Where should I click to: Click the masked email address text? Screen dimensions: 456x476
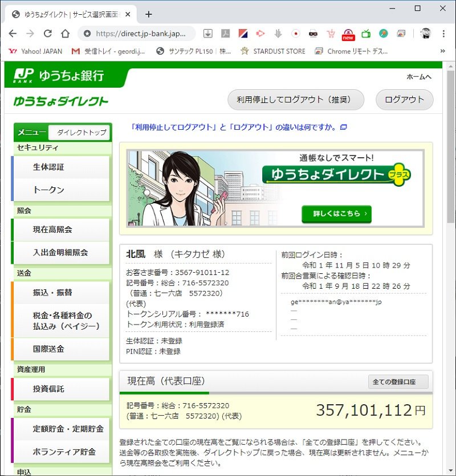pos(336,302)
